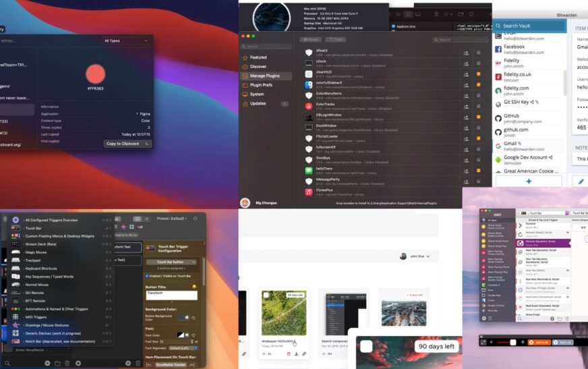The width and height of the screenshot is (588, 369).
Task: Open the John Doe account dropdown
Action: [x=415, y=256]
